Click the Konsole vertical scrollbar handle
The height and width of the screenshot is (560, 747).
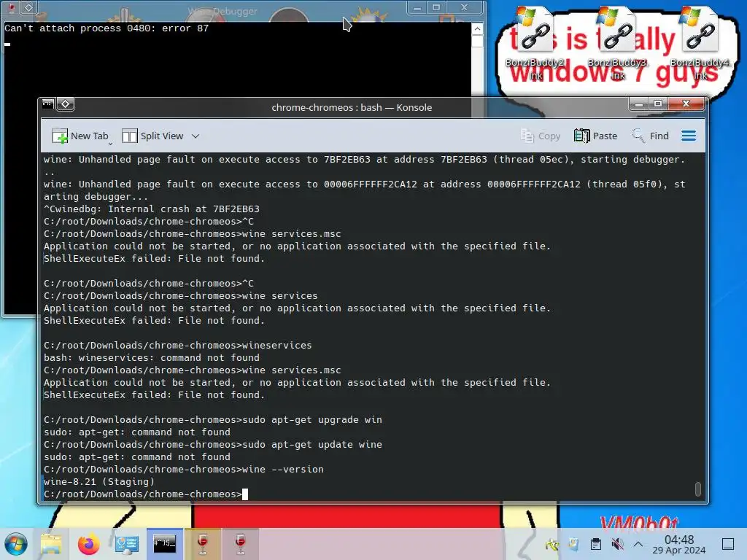tap(698, 489)
